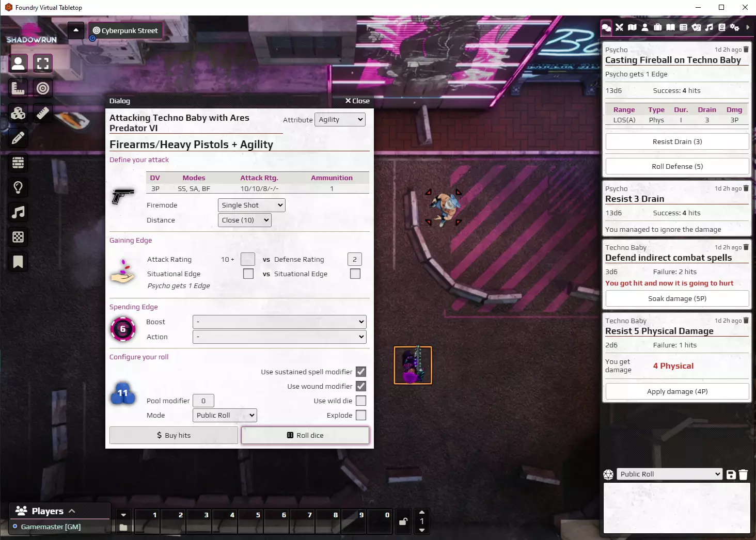
Task: Switch to the Scenes sidebar tab
Action: tap(632, 27)
